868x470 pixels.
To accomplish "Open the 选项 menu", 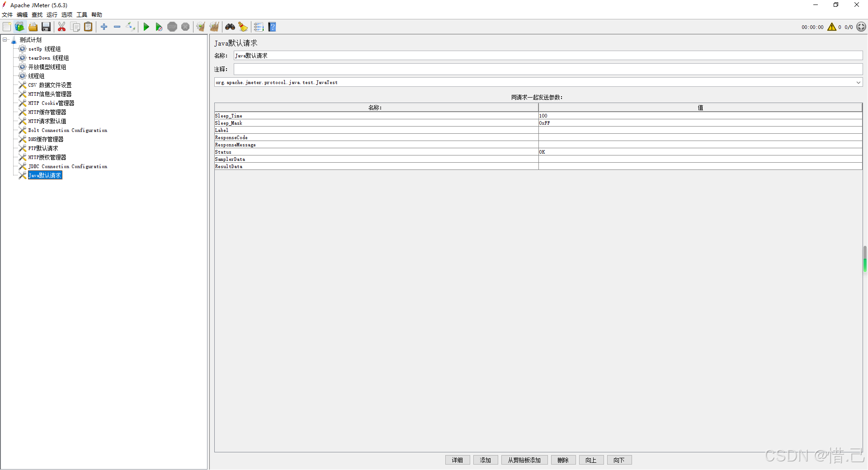I will (x=67, y=15).
